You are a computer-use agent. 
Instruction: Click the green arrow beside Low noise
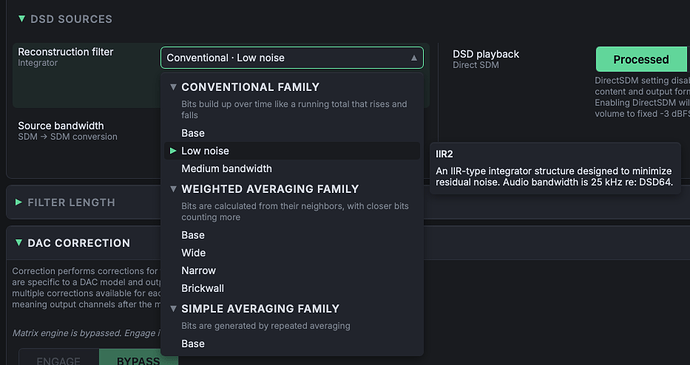coord(173,151)
